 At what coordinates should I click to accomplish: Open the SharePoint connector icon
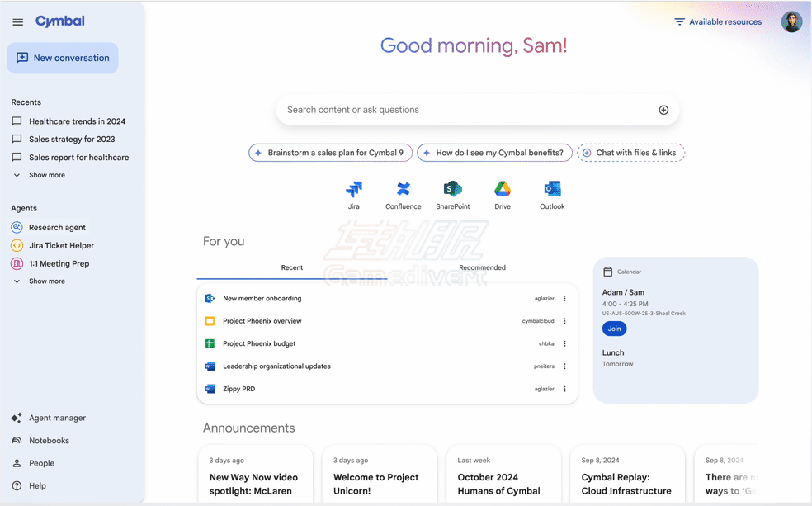pos(452,190)
